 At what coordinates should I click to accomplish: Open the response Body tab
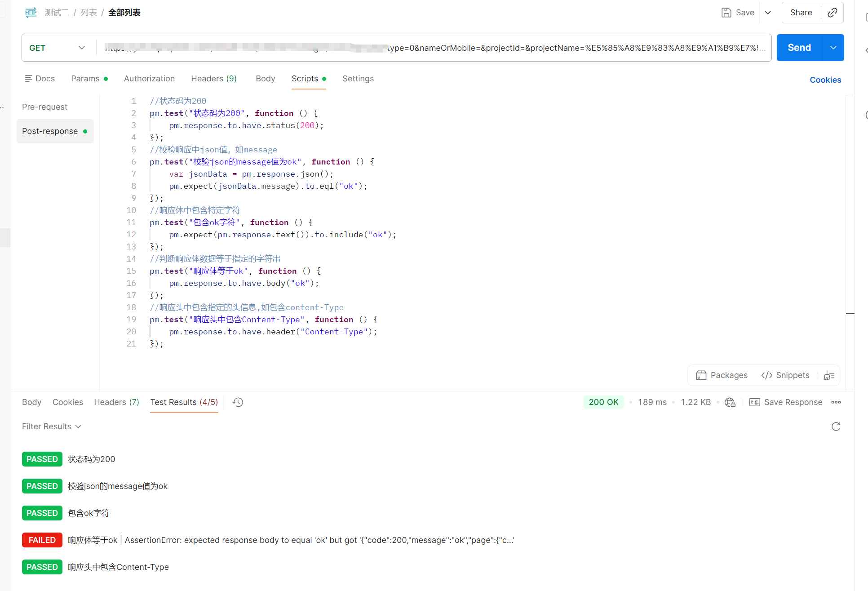tap(31, 402)
